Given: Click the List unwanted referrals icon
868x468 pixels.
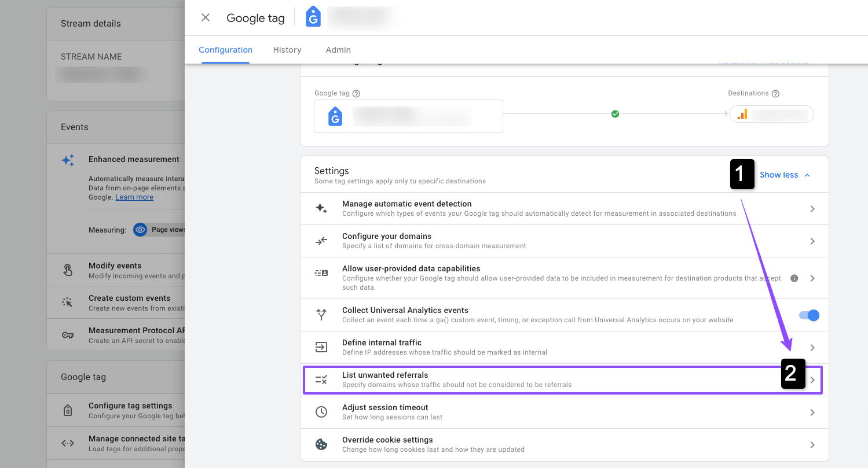Looking at the screenshot, I should coord(321,379).
